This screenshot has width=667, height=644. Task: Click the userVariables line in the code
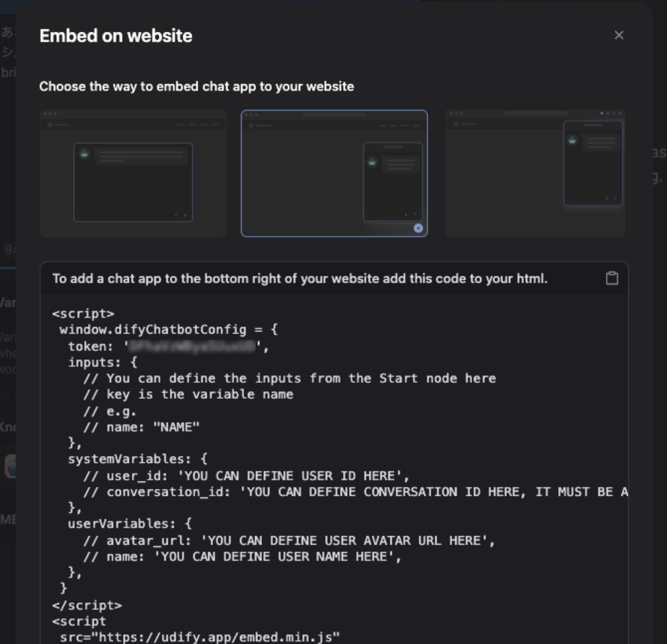click(130, 524)
